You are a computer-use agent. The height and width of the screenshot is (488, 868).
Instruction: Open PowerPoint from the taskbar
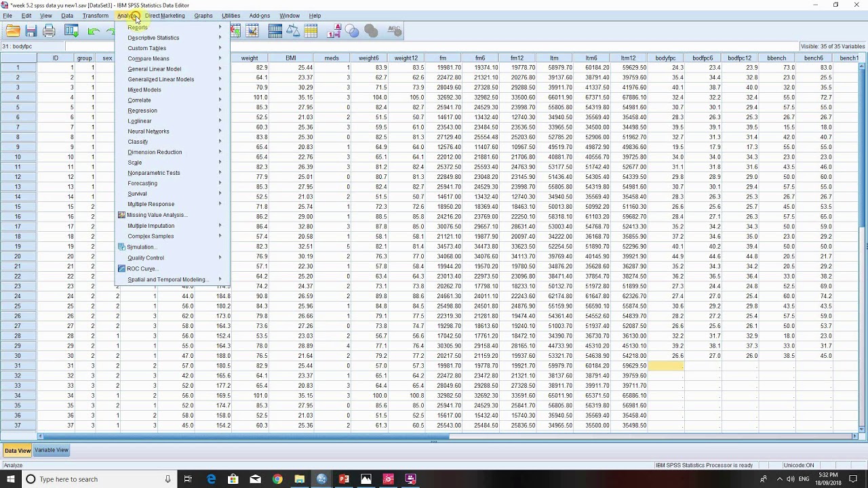tap(344, 479)
